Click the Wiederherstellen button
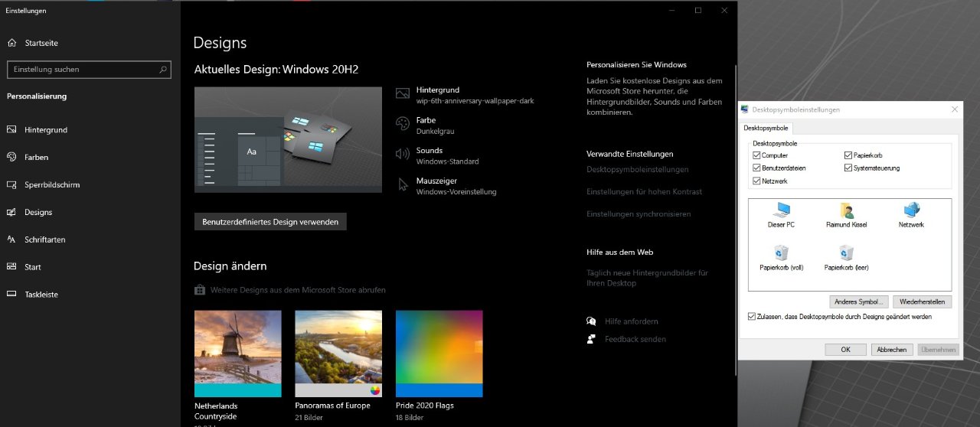This screenshot has height=427, width=980. (x=922, y=302)
